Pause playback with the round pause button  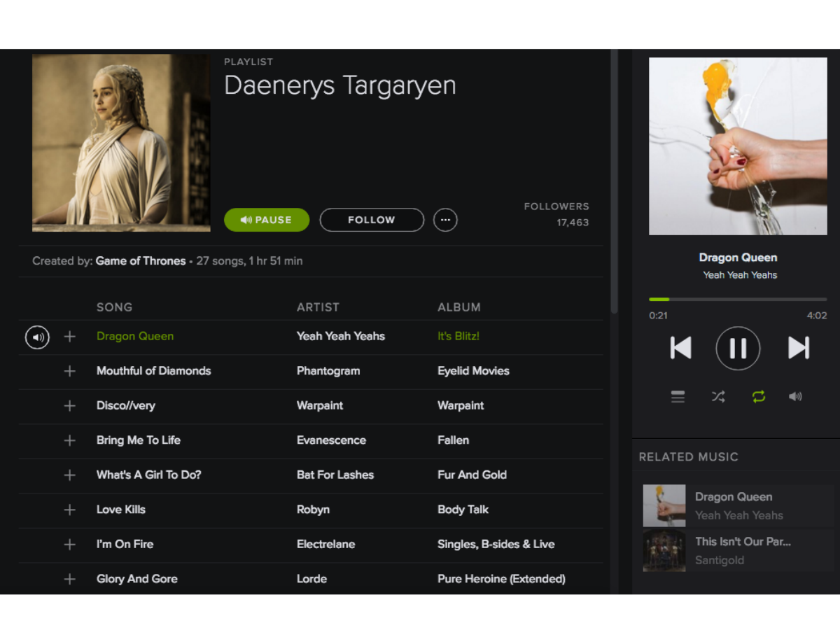pyautogui.click(x=738, y=348)
